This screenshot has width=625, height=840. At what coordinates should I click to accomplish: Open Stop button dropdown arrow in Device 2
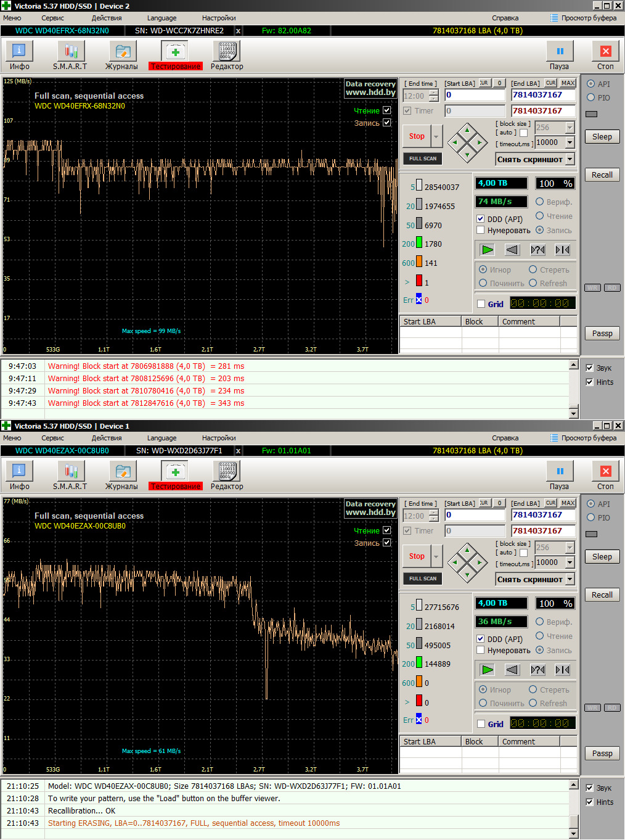[436, 136]
